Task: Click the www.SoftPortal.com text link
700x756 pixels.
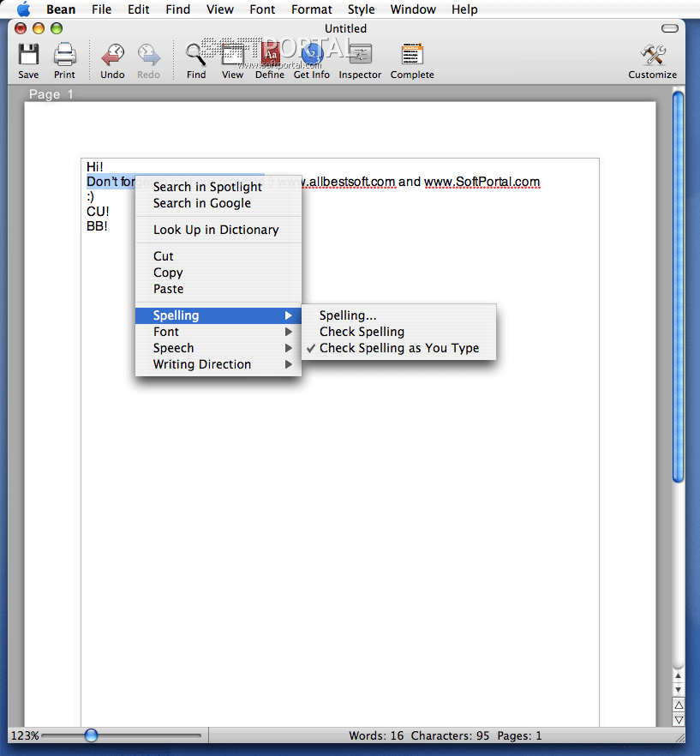Action: [x=482, y=182]
